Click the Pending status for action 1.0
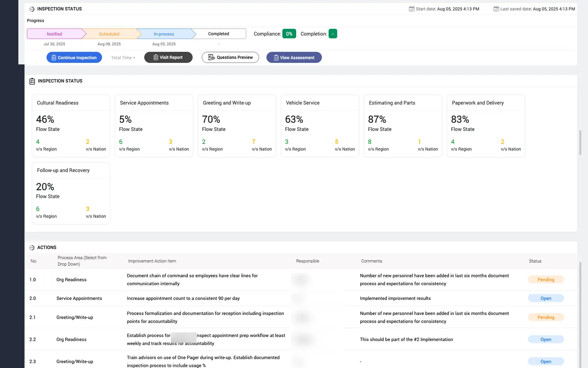Screen dimensions: 588x368 tap(546, 280)
